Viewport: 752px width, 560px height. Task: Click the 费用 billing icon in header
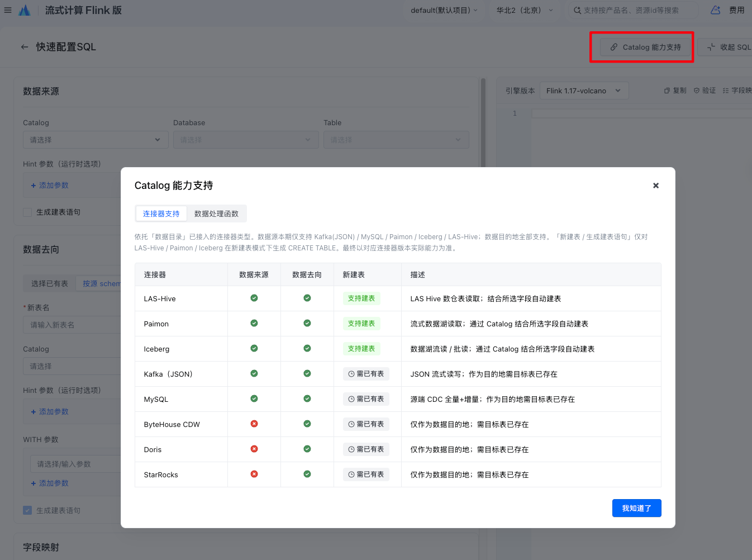point(716,10)
